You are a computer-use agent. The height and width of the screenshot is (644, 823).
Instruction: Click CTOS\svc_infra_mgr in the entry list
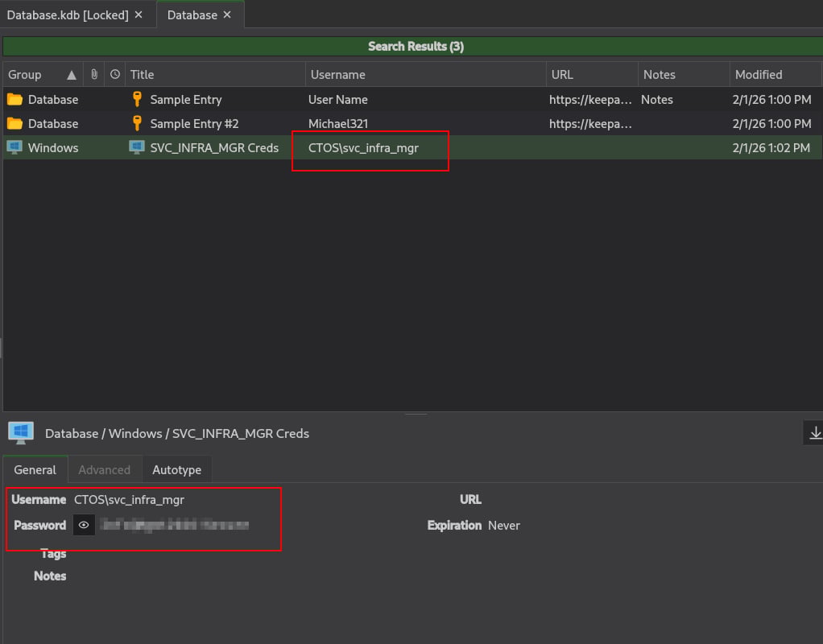coord(363,148)
